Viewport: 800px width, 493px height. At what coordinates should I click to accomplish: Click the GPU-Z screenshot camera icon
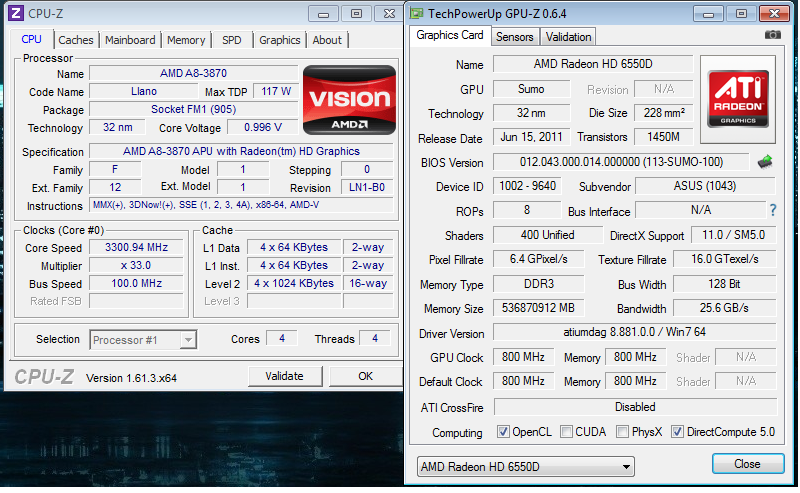tap(772, 35)
